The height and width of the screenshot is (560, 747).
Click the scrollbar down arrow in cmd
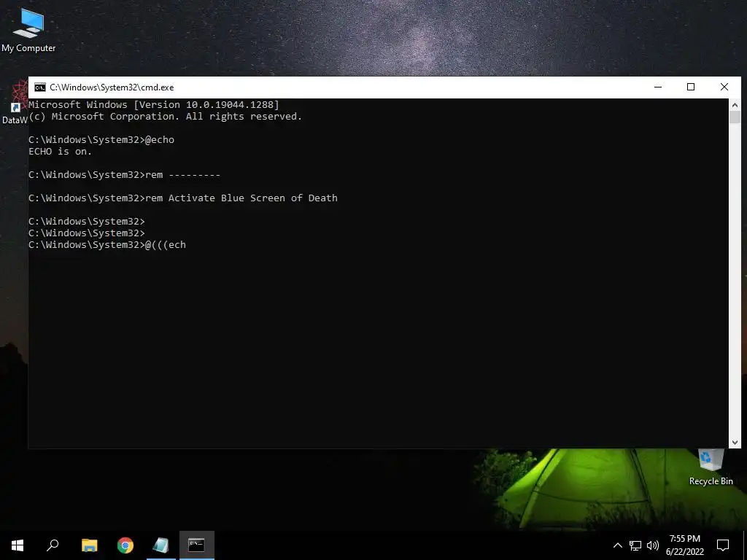pos(735,443)
